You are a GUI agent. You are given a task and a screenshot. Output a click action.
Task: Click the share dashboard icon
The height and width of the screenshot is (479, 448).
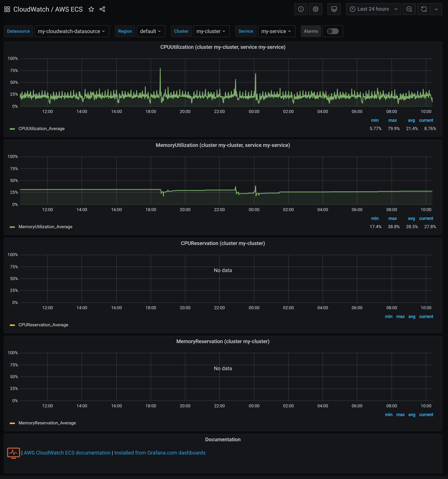pyautogui.click(x=102, y=9)
